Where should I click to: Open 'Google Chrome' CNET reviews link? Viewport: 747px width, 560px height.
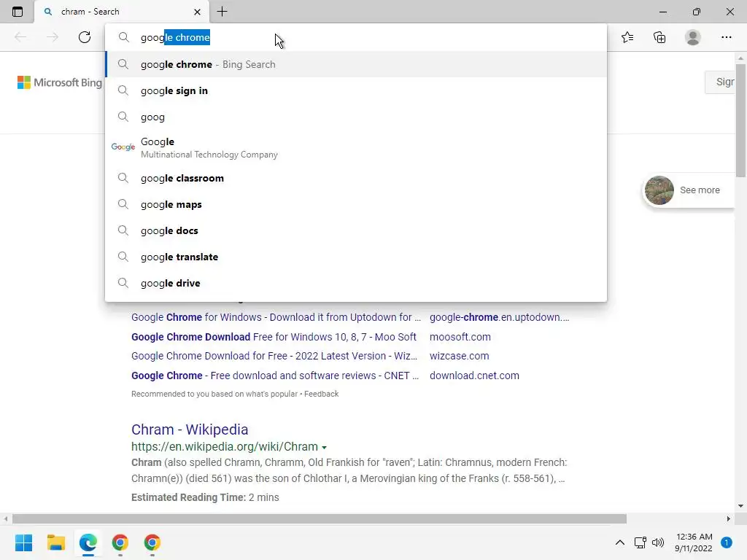pyautogui.click(x=275, y=376)
